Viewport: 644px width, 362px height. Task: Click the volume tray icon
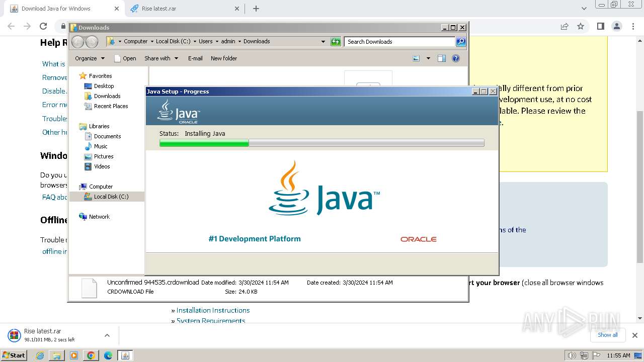[x=572, y=355]
